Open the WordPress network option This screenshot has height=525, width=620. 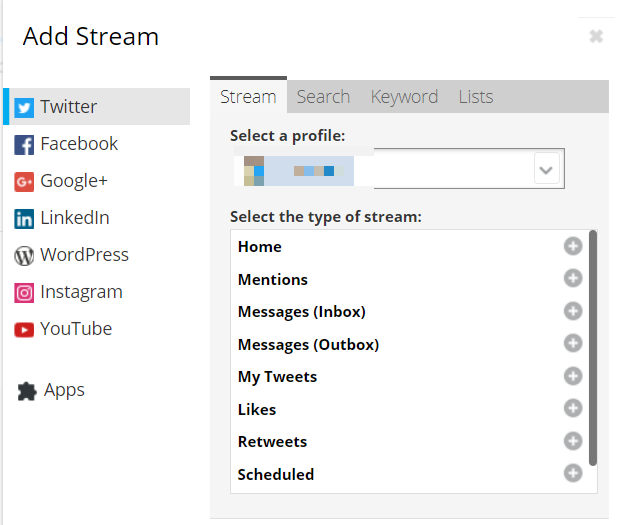click(x=24, y=255)
